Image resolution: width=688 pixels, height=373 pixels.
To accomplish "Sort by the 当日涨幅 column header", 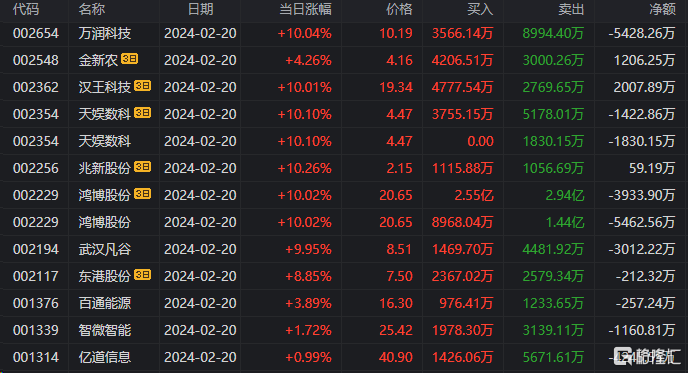I will pyautogui.click(x=305, y=9).
